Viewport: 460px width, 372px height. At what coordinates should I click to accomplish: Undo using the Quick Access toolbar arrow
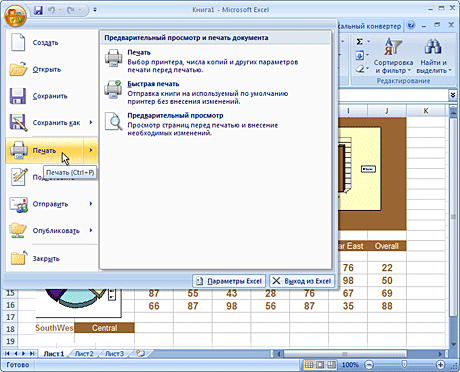coord(51,10)
